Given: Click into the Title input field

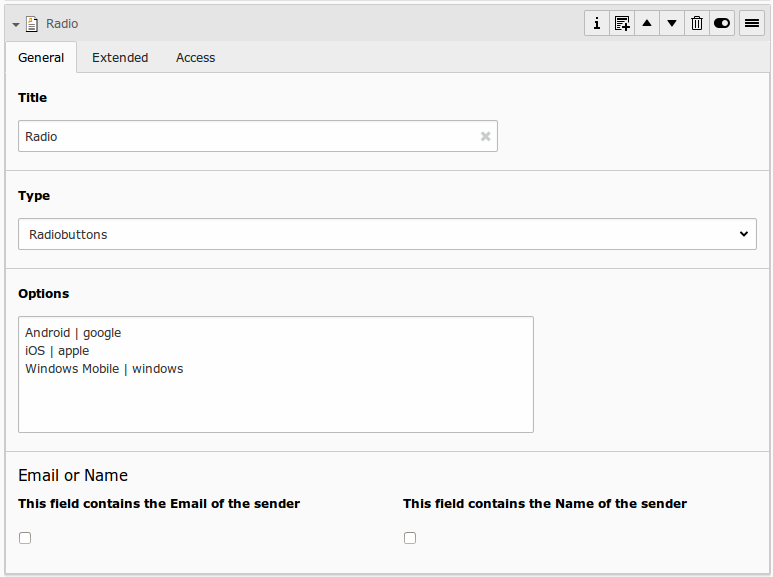Looking at the screenshot, I should (245, 136).
